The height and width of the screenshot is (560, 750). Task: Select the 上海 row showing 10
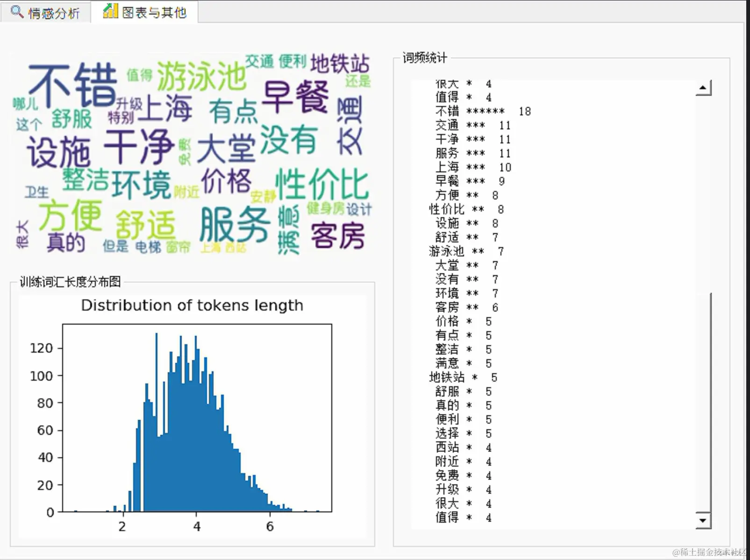pos(473,167)
